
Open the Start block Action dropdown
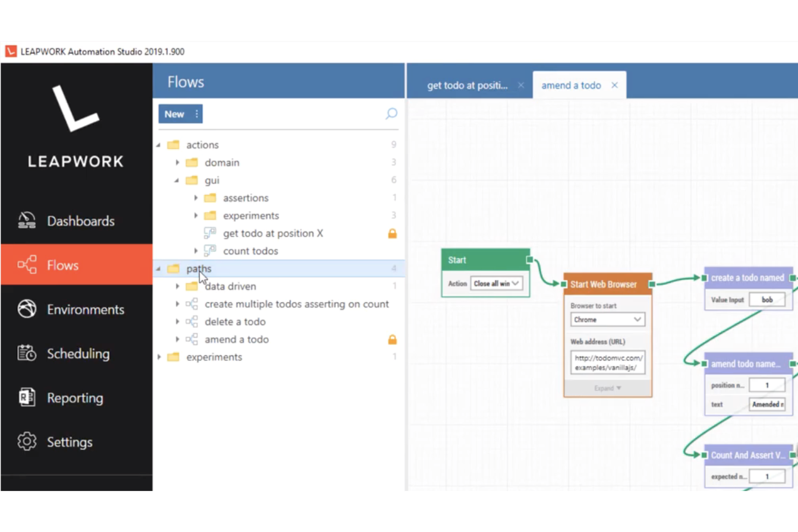[x=496, y=284]
